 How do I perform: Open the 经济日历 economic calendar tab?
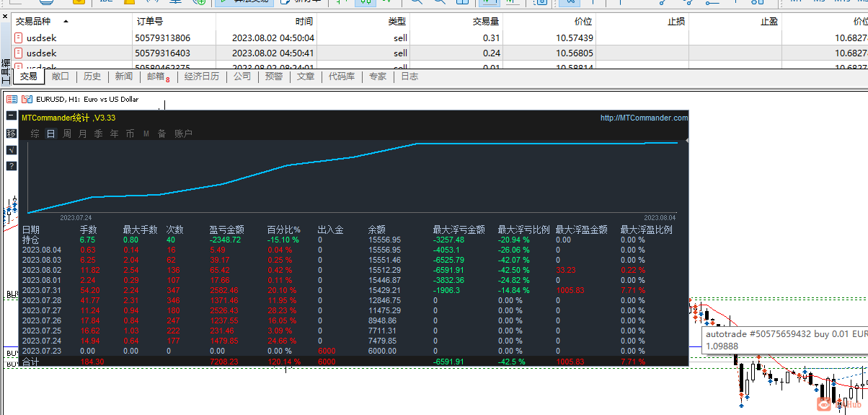202,77
